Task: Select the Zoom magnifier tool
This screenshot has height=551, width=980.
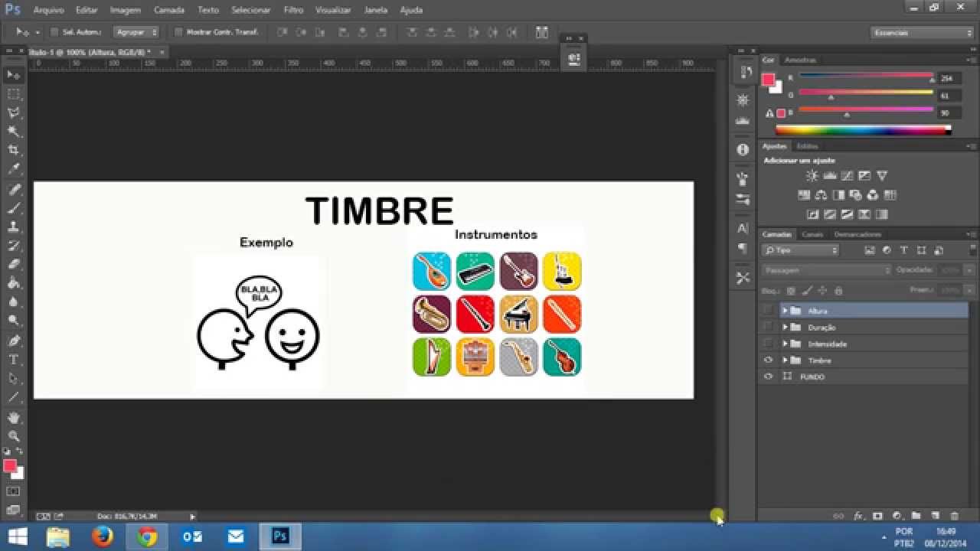Action: point(14,435)
